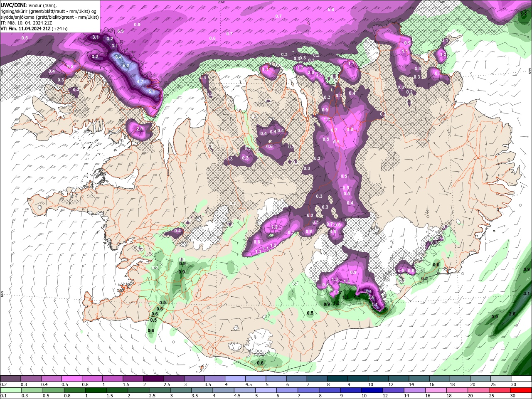Screen dimensions: 532x399
Task: Select the dark mauve 0.2 swatch in upper legend row
Action: (11, 379)
